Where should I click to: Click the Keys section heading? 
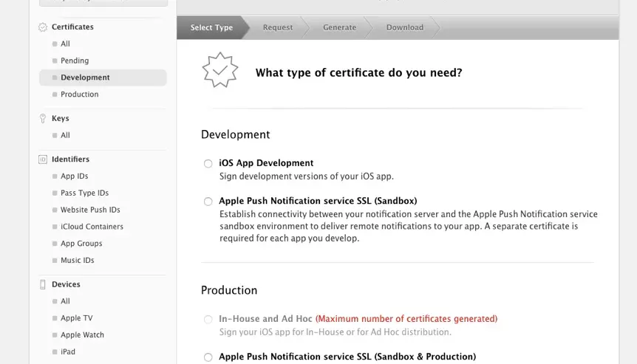click(x=60, y=118)
